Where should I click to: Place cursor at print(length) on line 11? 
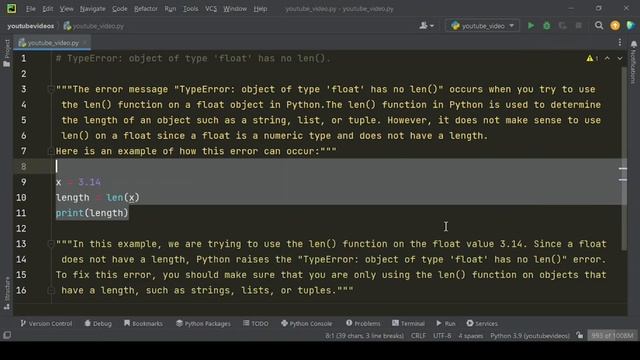[92, 213]
